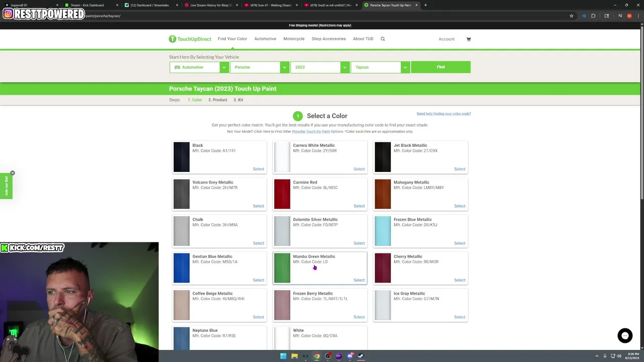Click step 1. Color
Screen dimensions: 644x362
pyautogui.click(x=195, y=100)
